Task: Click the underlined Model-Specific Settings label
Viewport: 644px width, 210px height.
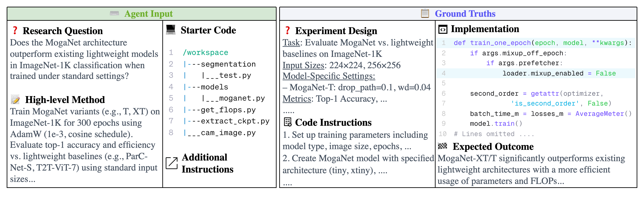Action: [x=329, y=76]
